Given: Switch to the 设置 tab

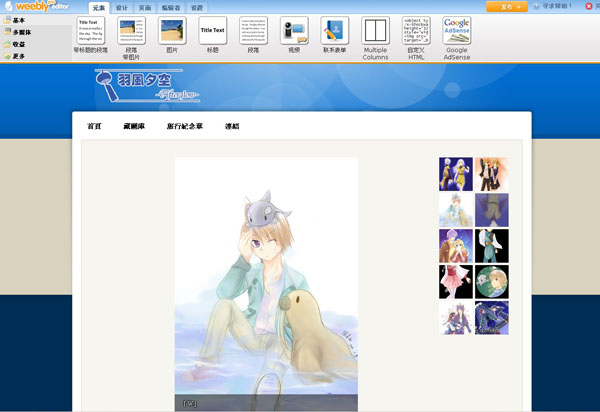Looking at the screenshot, I should 197,8.
